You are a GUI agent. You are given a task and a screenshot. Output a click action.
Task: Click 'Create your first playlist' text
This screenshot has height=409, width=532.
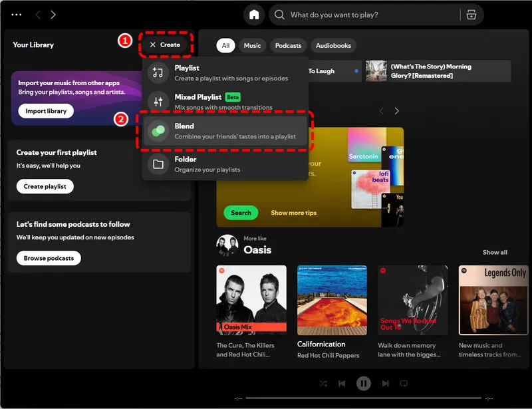(57, 152)
